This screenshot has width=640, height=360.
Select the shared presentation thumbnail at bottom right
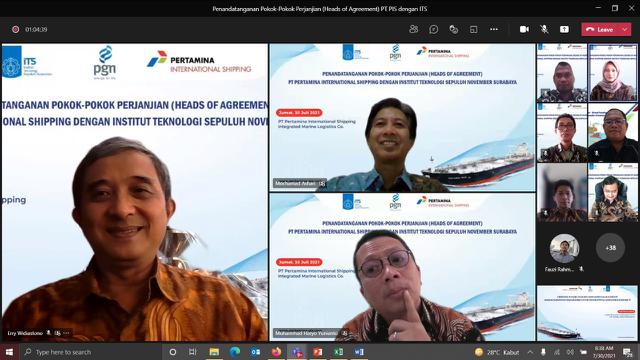pos(587,313)
